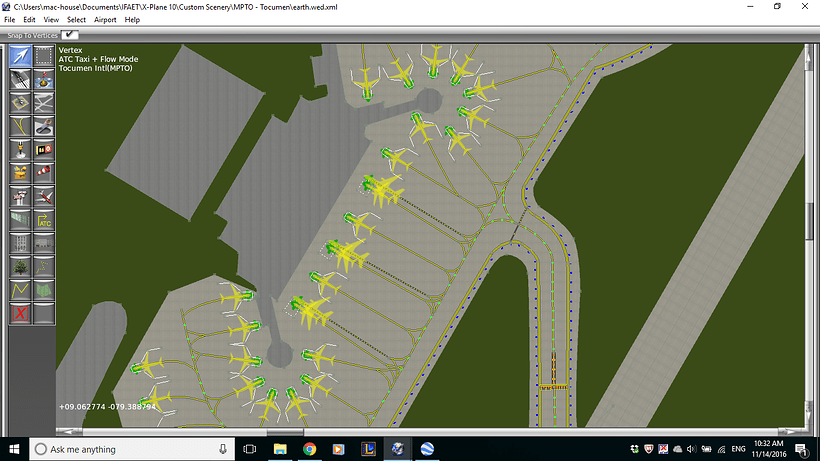Viewport: 820px width, 461px height.
Task: Click the Dropbox tray icon
Action: click(x=634, y=449)
